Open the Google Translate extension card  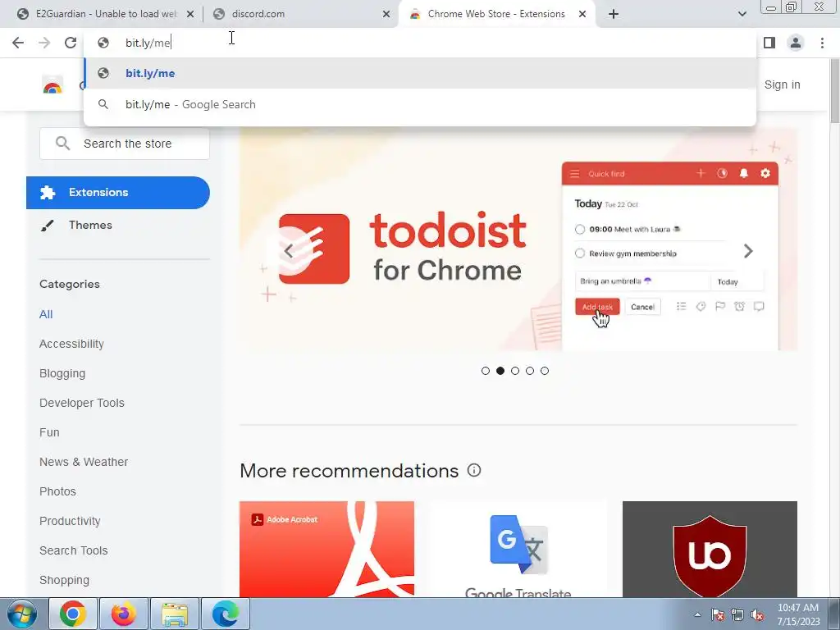[x=518, y=549]
